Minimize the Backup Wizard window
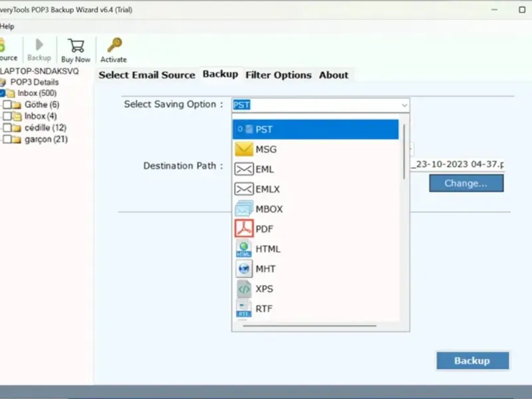The image size is (532, 399). [x=494, y=10]
